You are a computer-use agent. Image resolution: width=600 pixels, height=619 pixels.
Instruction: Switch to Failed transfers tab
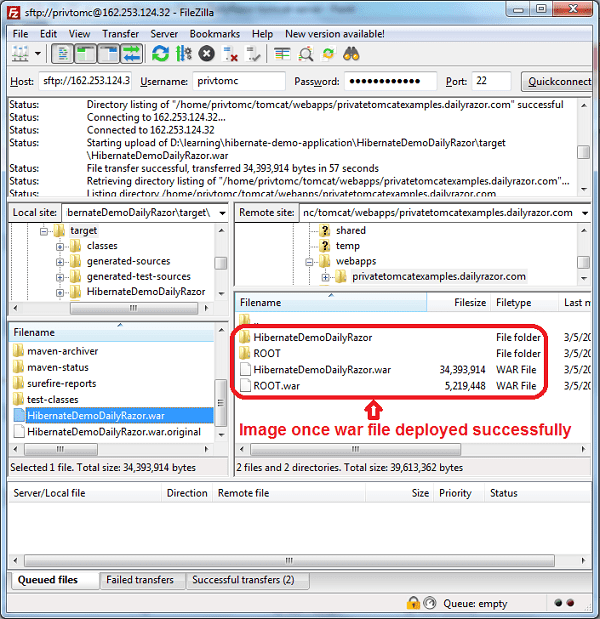(140, 580)
